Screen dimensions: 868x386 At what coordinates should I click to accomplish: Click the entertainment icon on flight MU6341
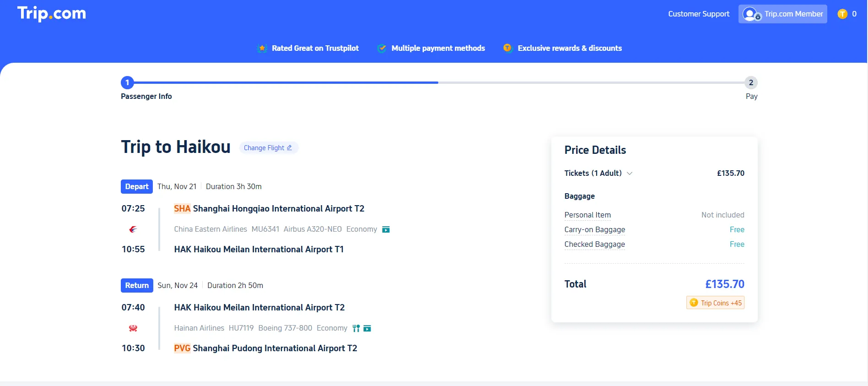click(x=386, y=229)
